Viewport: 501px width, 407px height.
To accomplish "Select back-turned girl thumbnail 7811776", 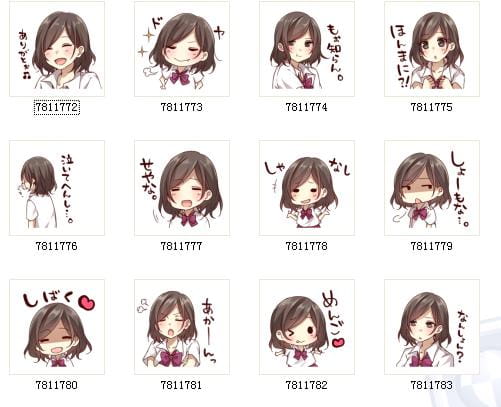I will [57, 188].
